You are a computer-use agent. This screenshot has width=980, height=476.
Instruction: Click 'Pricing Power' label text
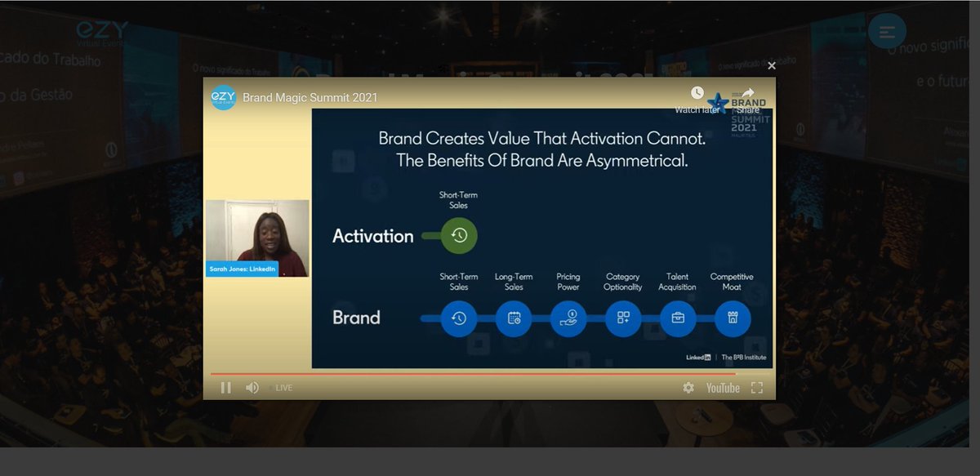(x=568, y=282)
